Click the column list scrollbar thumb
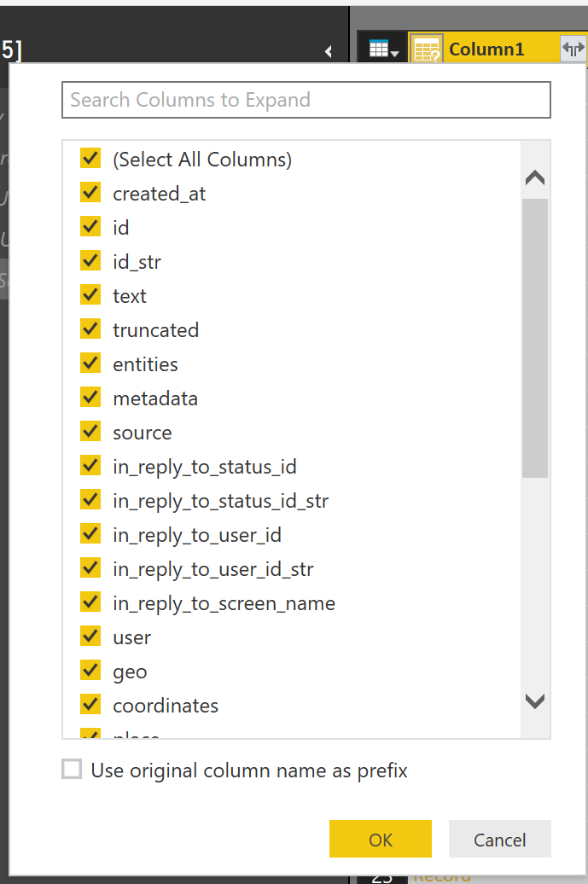588x884 pixels. pos(535,337)
